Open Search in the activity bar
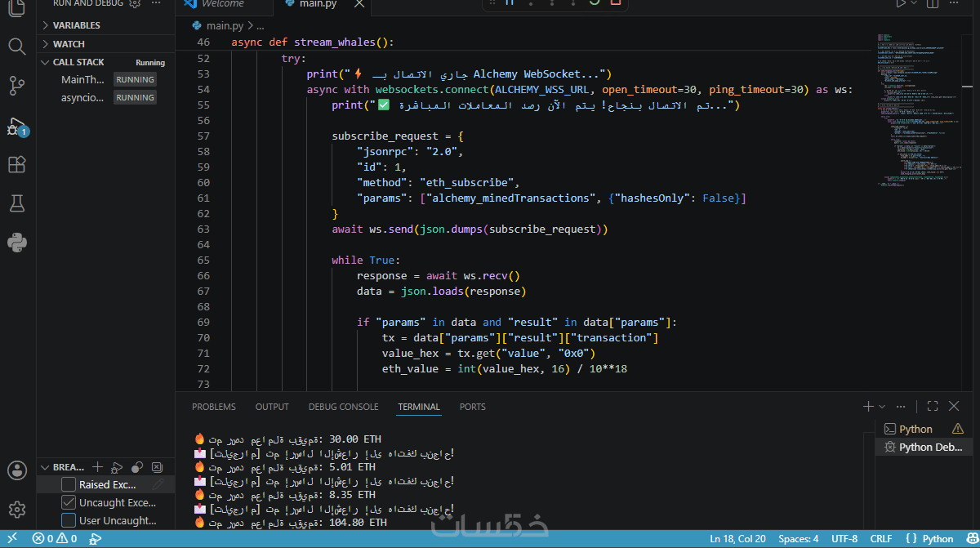This screenshot has width=980, height=548. (16, 46)
